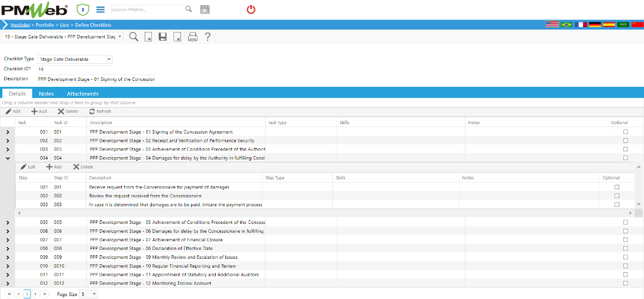Click the record search magnifier toolbar icon
The height and width of the screenshot is (299, 644).
point(134,37)
